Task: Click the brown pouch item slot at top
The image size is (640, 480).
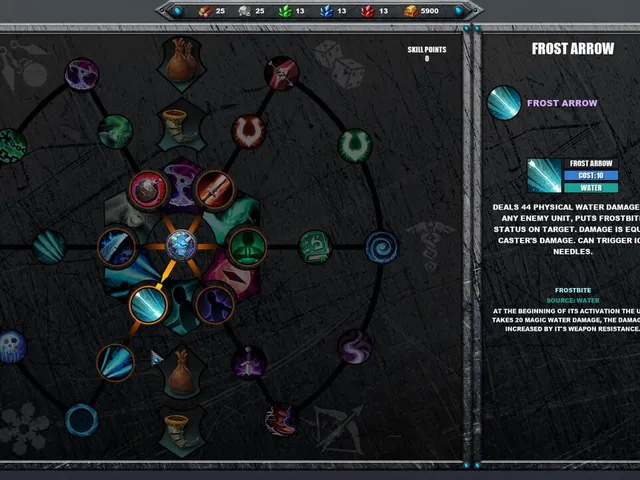Action: coord(182,62)
